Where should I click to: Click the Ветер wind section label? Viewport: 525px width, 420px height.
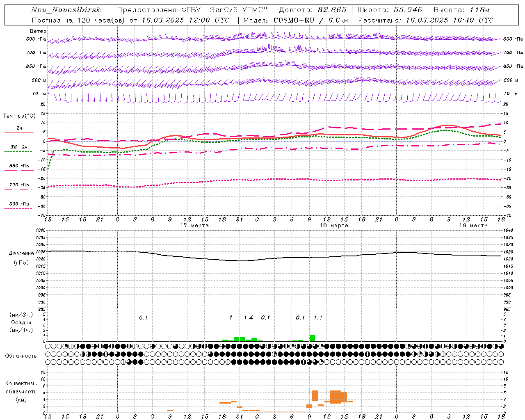coord(38,31)
